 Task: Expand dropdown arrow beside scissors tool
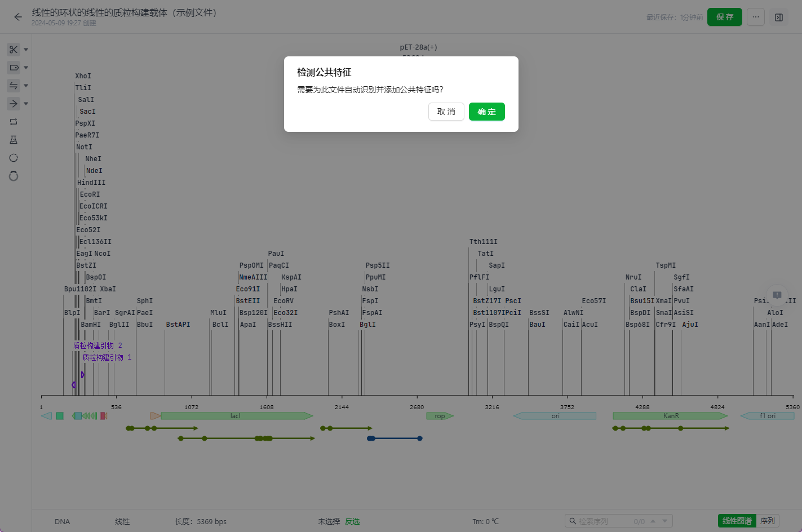(26, 50)
